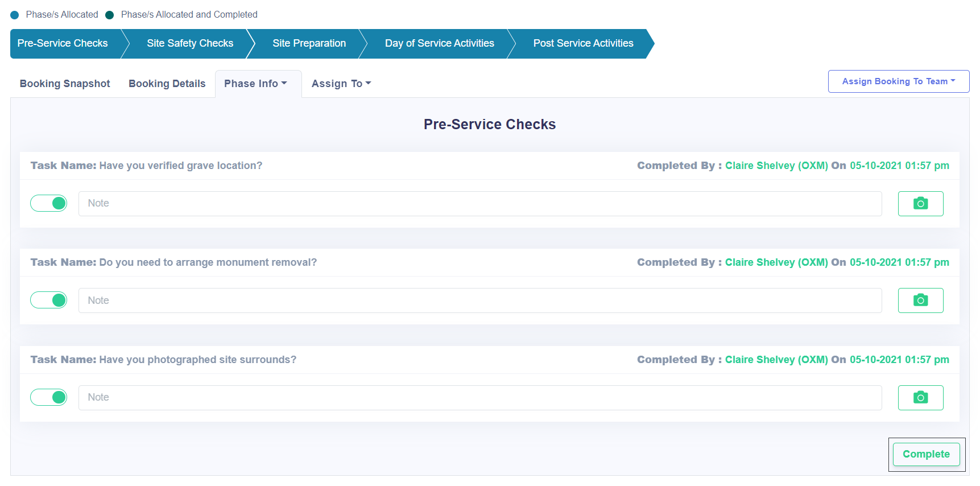Click completion timestamp on the grave location row

tap(899, 166)
